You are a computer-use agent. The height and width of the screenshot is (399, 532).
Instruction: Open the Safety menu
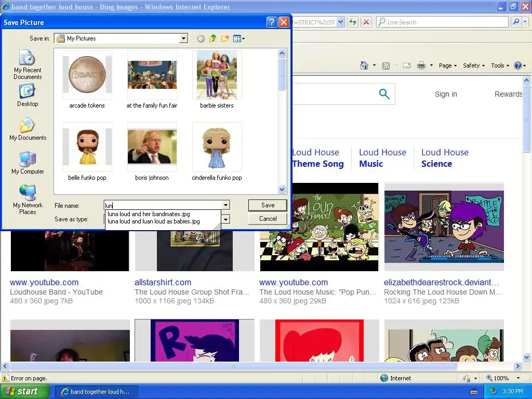pyautogui.click(x=474, y=65)
